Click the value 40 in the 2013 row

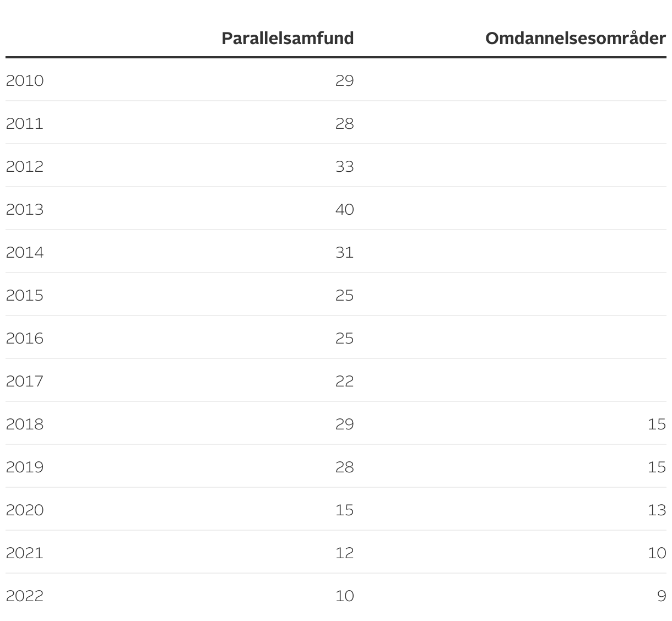click(344, 209)
